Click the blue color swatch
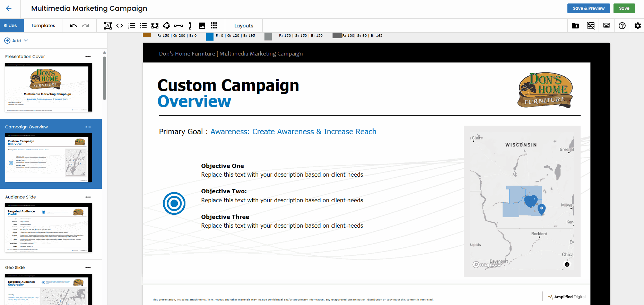 tap(210, 36)
